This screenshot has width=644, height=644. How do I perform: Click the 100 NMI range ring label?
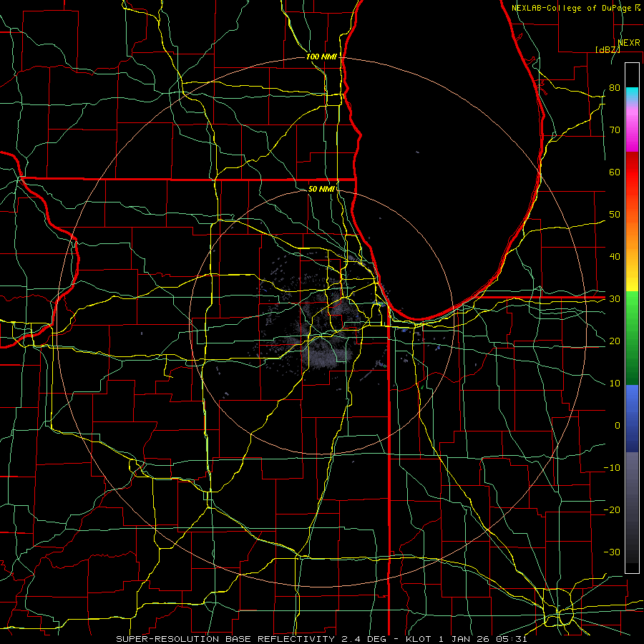point(321,57)
